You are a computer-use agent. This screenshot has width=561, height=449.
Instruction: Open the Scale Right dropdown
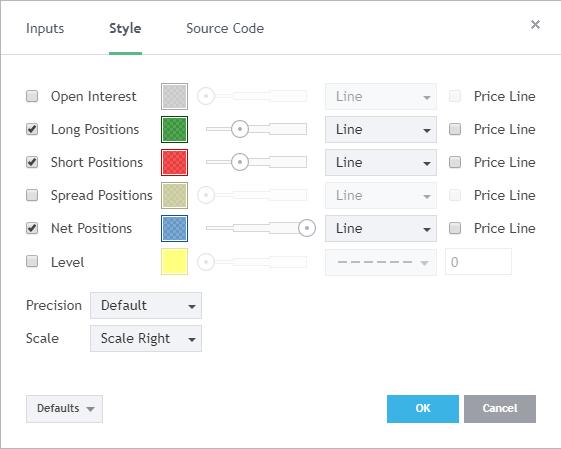[x=146, y=338]
